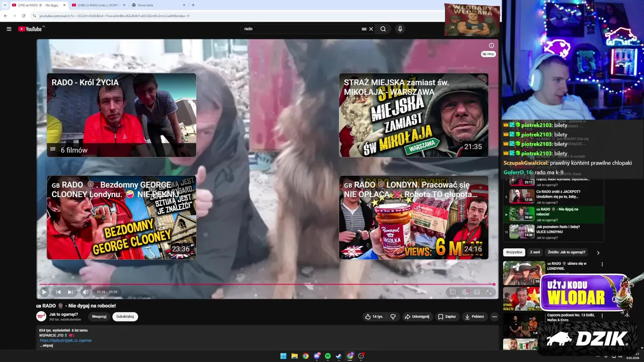Clear the 'rado' search text with X

pyautogui.click(x=371, y=29)
